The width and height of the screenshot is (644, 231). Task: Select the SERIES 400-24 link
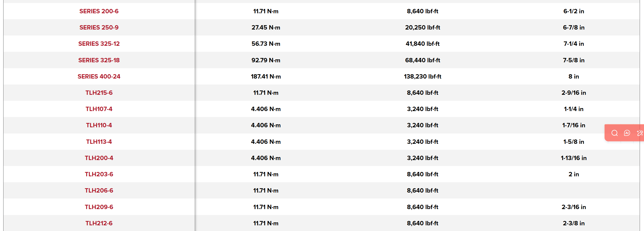click(99, 76)
